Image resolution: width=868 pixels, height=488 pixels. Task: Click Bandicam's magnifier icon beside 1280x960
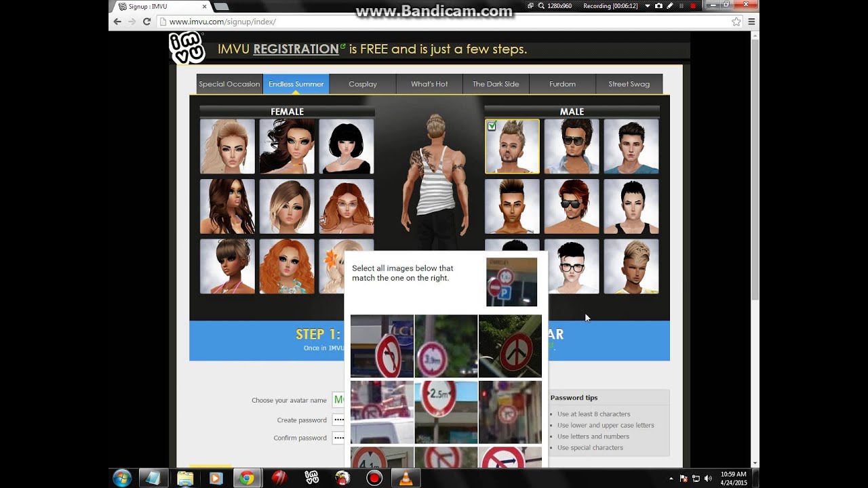point(541,5)
